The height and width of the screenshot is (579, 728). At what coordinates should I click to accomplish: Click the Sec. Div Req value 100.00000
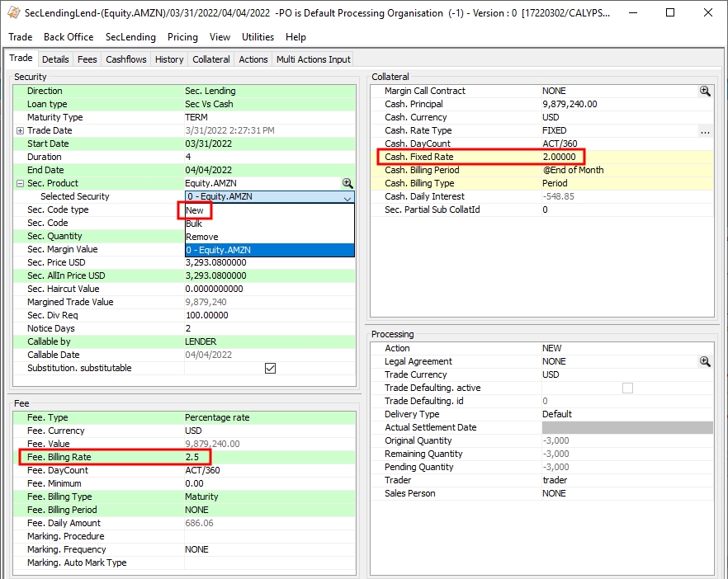[206, 315]
